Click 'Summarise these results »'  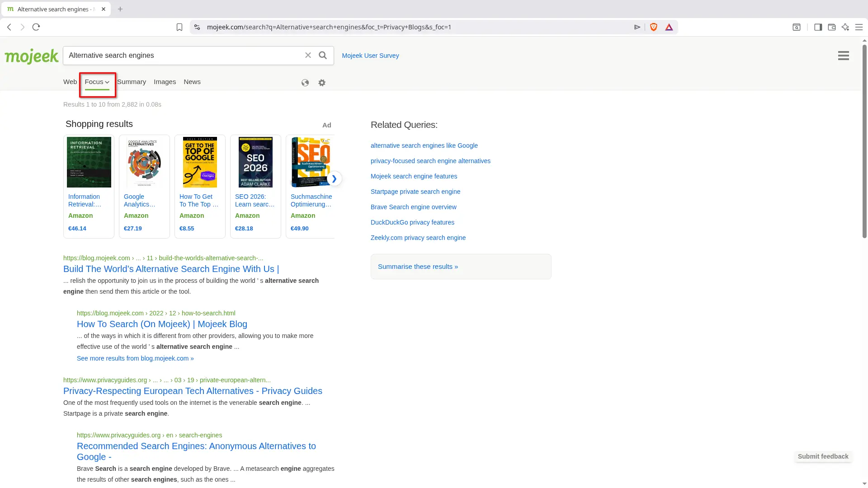point(418,267)
